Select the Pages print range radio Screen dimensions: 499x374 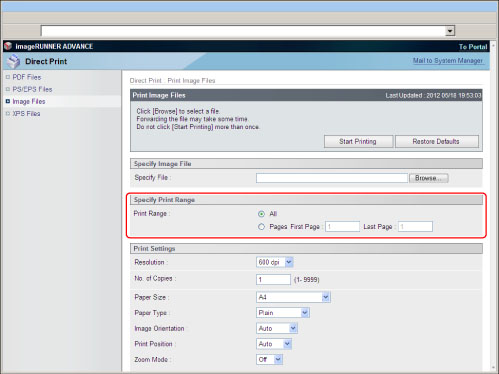coord(261,227)
